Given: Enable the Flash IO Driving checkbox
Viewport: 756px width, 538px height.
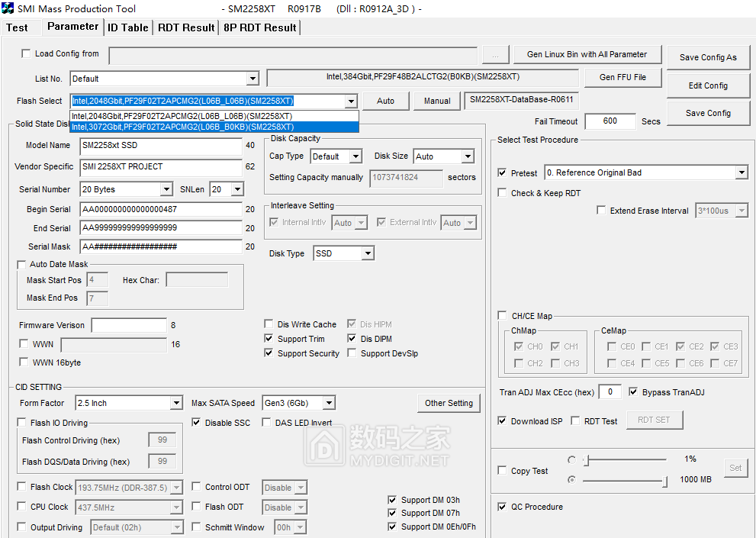Looking at the screenshot, I should click(x=21, y=423).
